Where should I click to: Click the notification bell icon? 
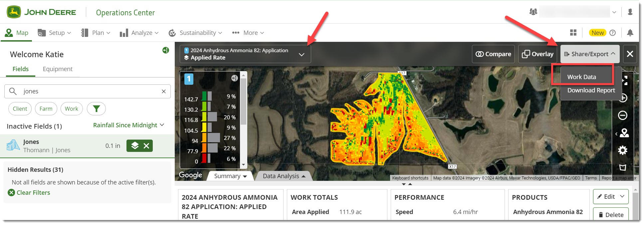point(630,33)
